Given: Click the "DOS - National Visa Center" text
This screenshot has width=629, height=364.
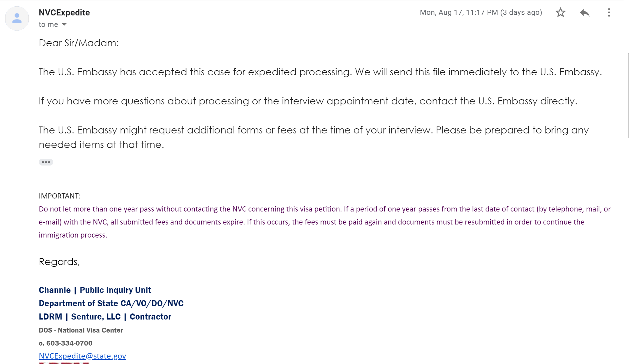Looking at the screenshot, I should click(x=81, y=330).
